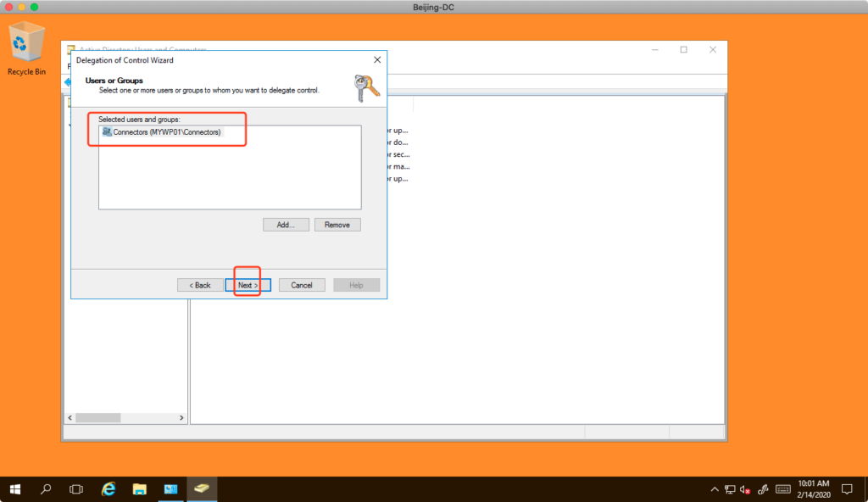Click Remove to delete selected group
Screen dimensions: 868x502
tap(337, 225)
